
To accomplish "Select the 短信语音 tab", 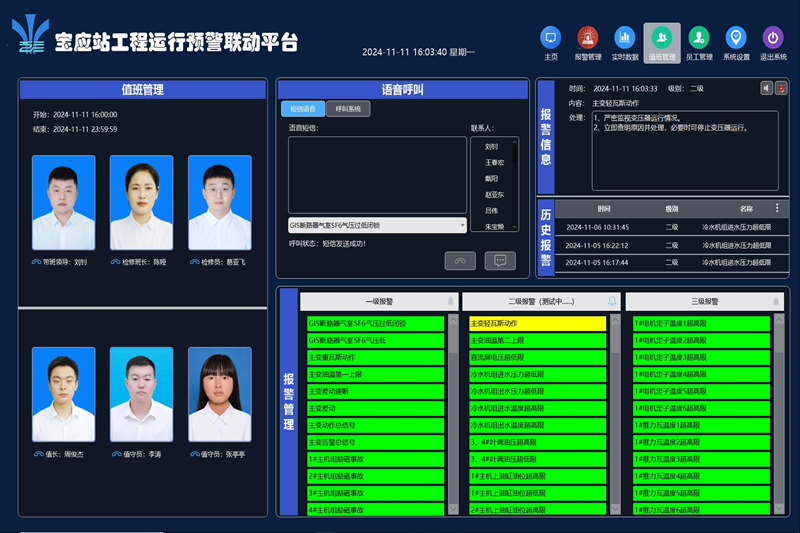I will tap(303, 109).
